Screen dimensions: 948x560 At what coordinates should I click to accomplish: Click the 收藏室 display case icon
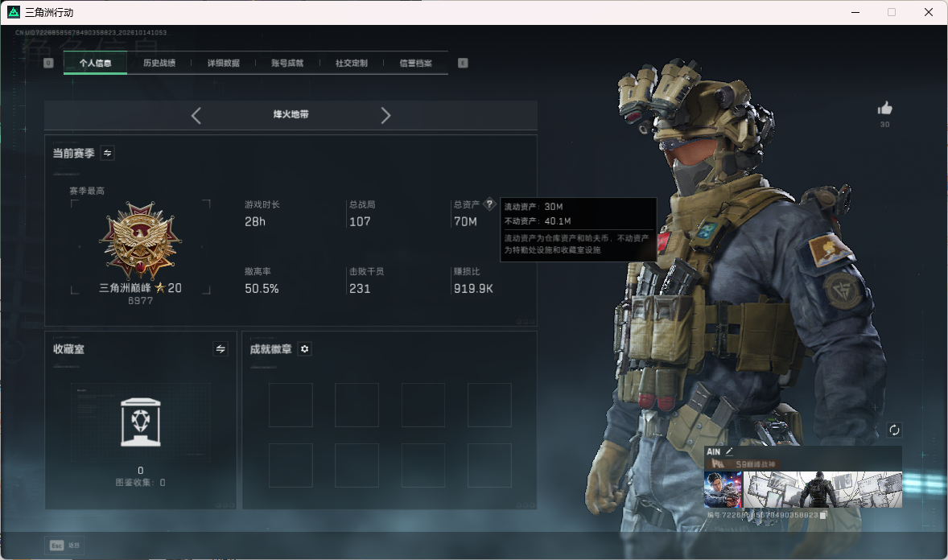tap(141, 422)
